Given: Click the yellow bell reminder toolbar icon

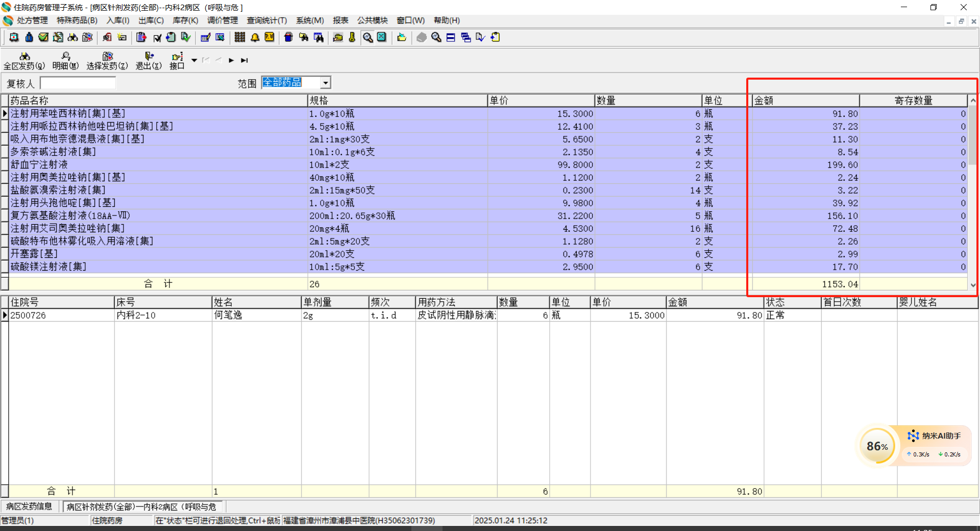Looking at the screenshot, I should [x=255, y=37].
